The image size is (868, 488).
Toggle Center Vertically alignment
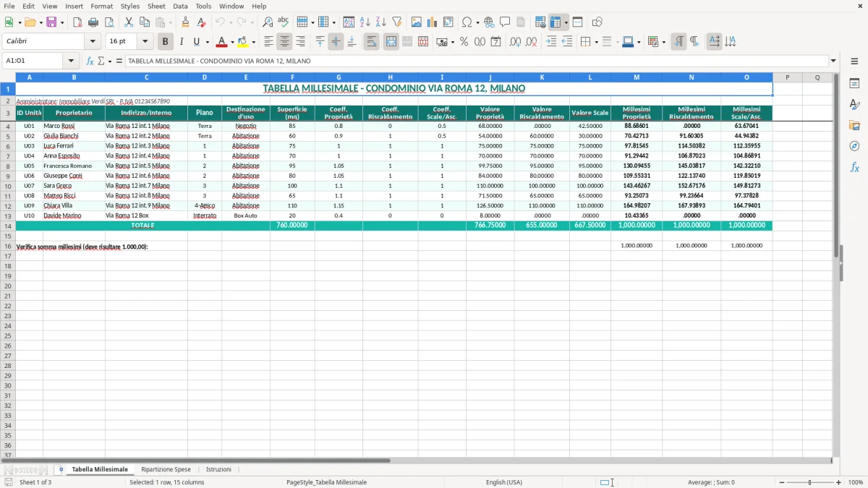pos(336,42)
